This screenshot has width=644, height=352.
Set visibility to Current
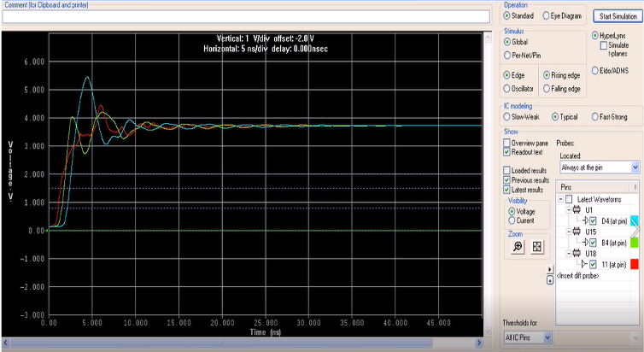tap(512, 220)
